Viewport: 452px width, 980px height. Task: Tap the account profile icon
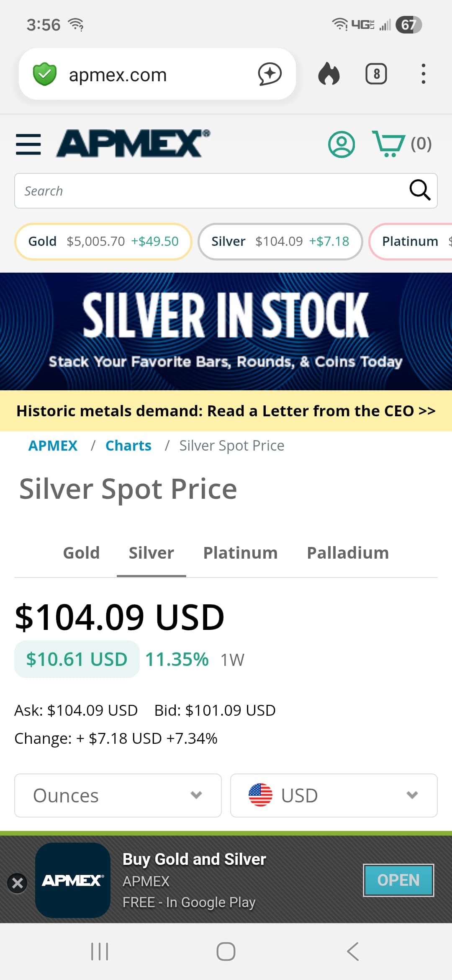coord(342,144)
